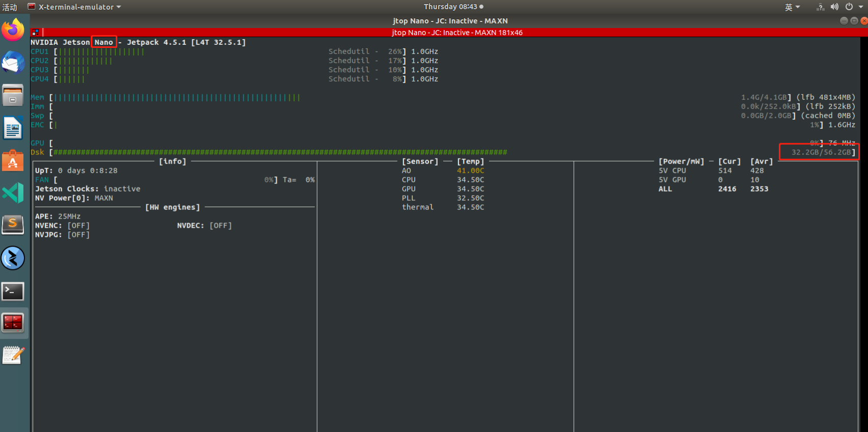Open the Activities overview
The width and height of the screenshot is (868, 432).
(10, 7)
